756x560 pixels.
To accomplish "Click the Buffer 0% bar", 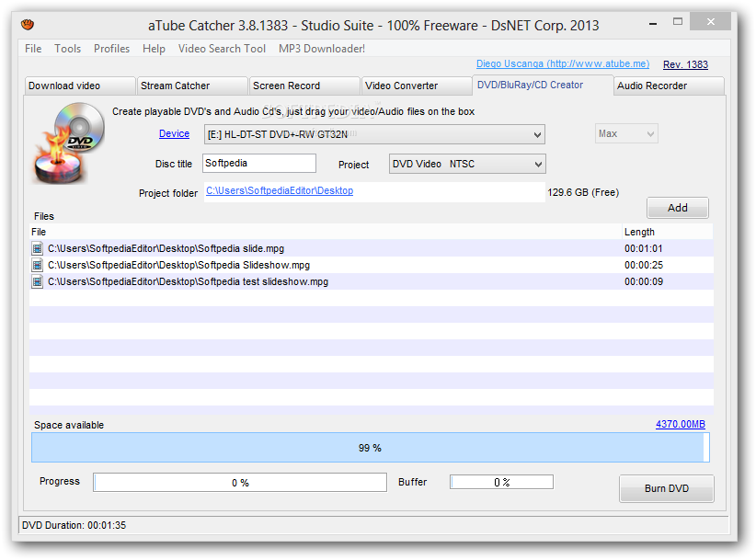I will point(501,482).
